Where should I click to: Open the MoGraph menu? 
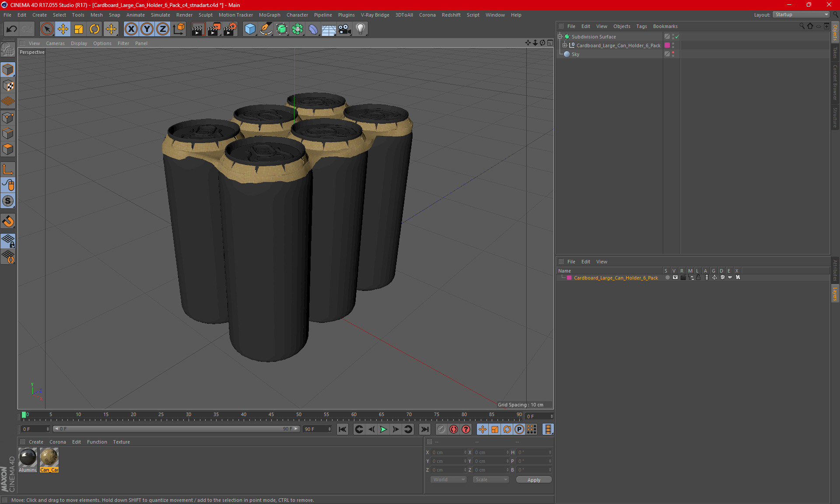pyautogui.click(x=269, y=15)
